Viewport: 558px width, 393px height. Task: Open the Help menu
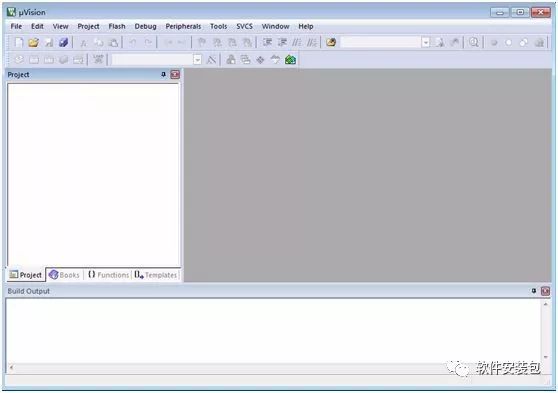click(x=306, y=26)
